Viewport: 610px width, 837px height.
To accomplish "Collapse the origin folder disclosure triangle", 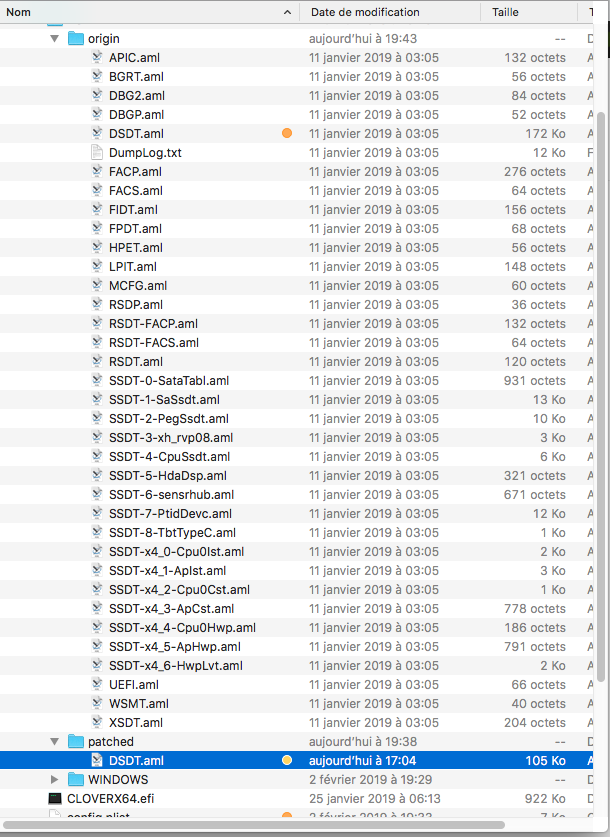I will [x=55, y=39].
